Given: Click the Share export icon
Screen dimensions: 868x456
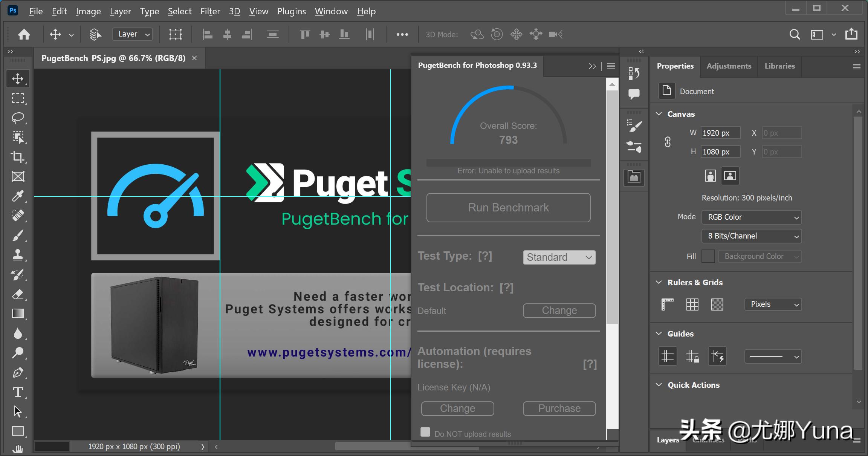Looking at the screenshot, I should coord(851,34).
